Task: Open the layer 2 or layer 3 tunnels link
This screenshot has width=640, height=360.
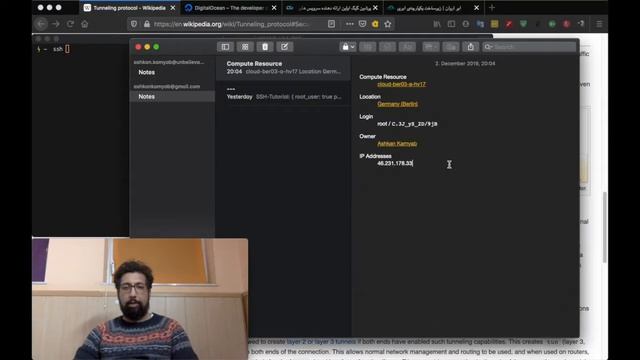Action: tap(321, 342)
